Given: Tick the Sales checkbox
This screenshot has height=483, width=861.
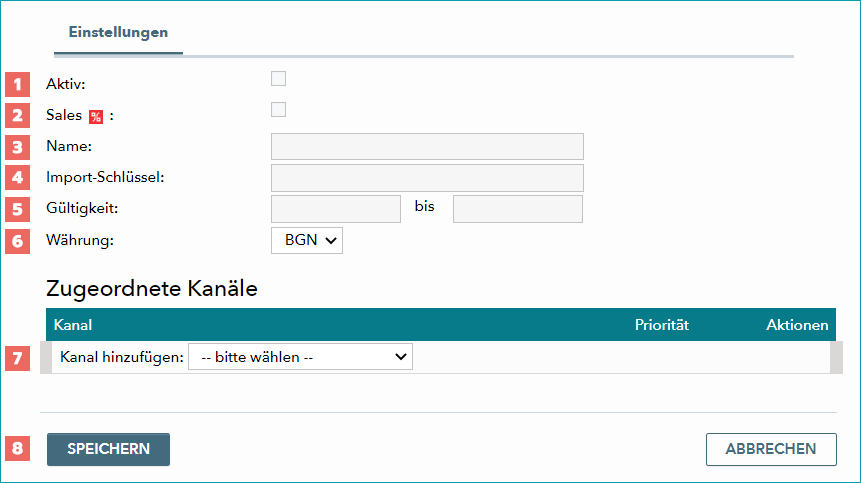Looking at the screenshot, I should point(278,109).
